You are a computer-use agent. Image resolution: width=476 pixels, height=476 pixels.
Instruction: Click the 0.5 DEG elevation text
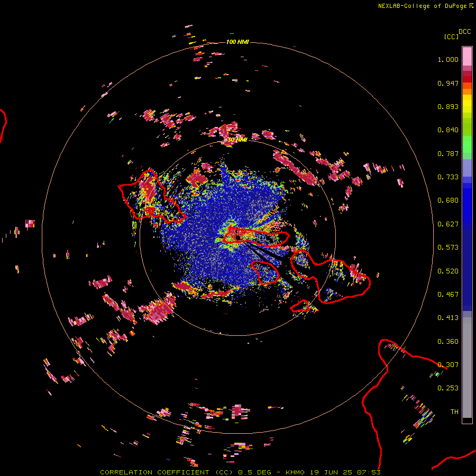(255, 472)
